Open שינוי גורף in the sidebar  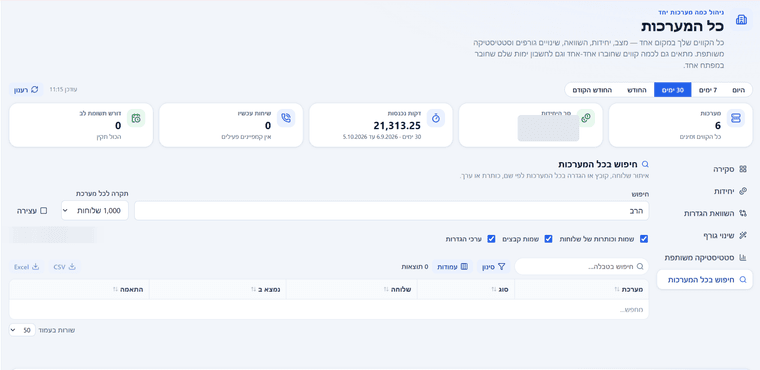point(705,236)
